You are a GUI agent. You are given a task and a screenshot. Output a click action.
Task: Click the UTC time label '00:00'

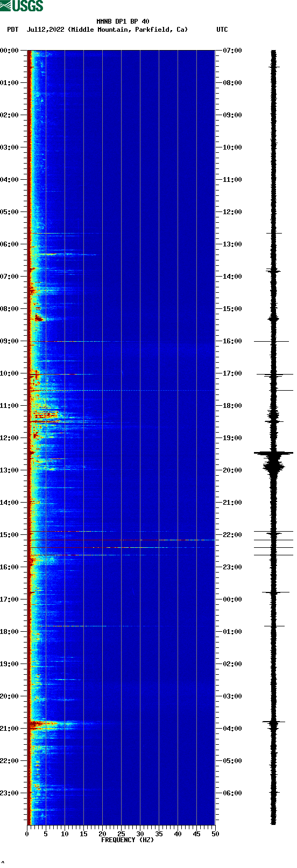pyautogui.click(x=232, y=599)
